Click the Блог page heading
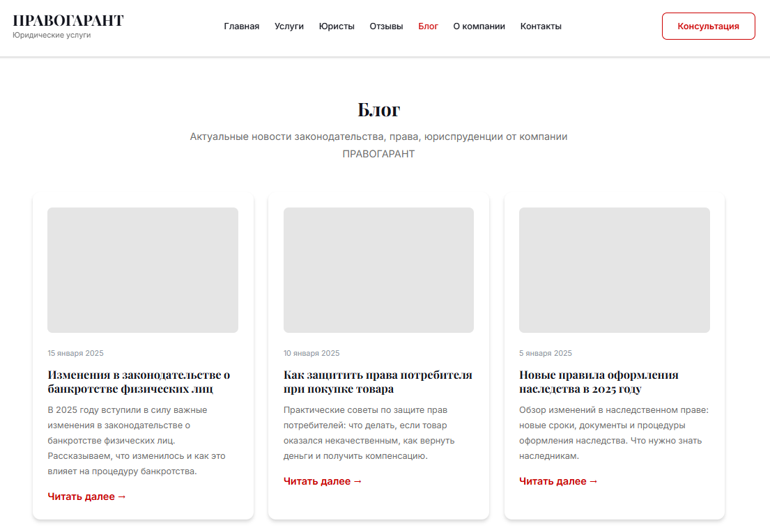This screenshot has height=532, width=770. tap(378, 109)
